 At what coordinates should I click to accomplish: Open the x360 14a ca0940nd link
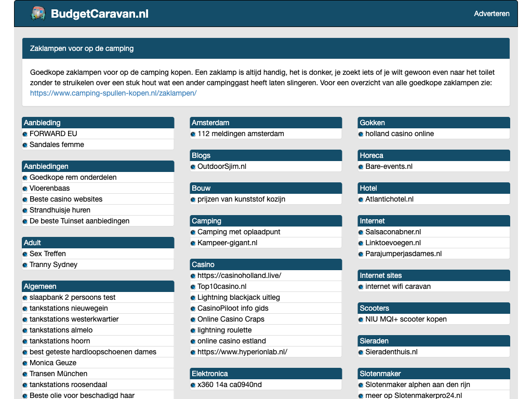(x=230, y=384)
